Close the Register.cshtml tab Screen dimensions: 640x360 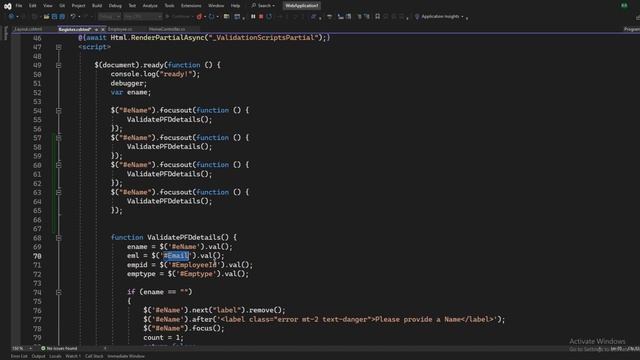pyautogui.click(x=103, y=29)
